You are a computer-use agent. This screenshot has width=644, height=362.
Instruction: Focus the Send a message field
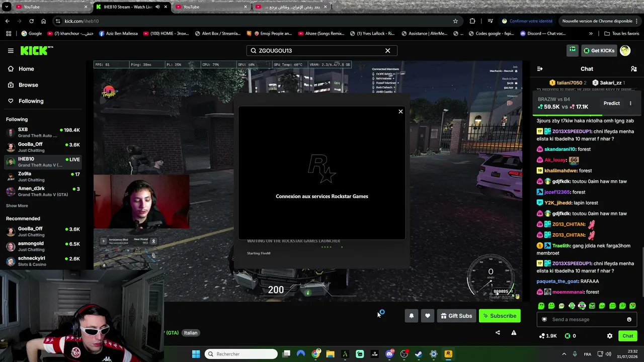coord(587,319)
